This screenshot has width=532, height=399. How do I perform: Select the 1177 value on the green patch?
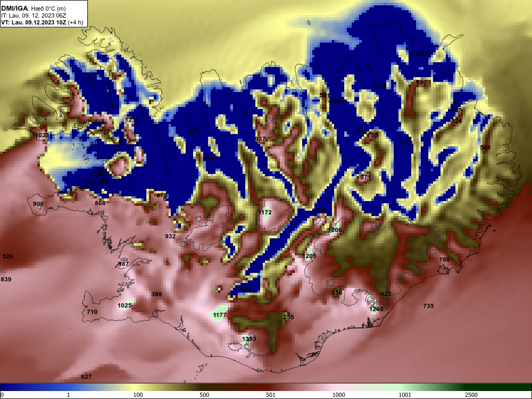click(x=220, y=315)
